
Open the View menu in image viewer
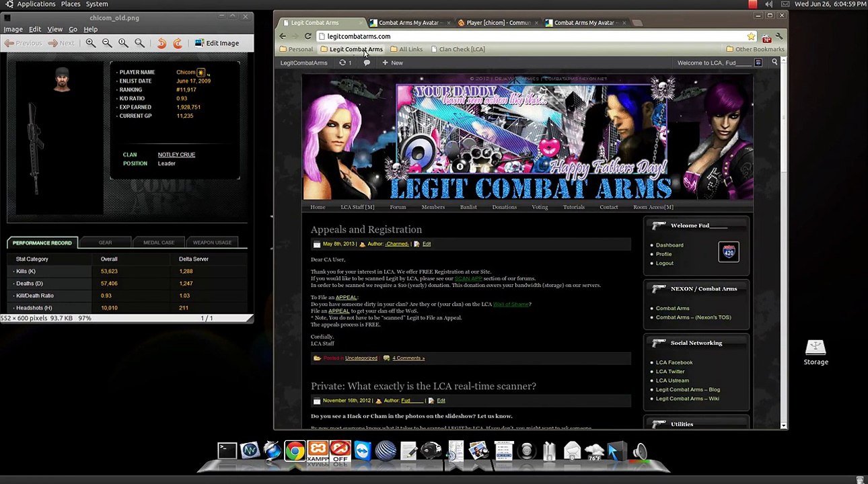(x=55, y=30)
